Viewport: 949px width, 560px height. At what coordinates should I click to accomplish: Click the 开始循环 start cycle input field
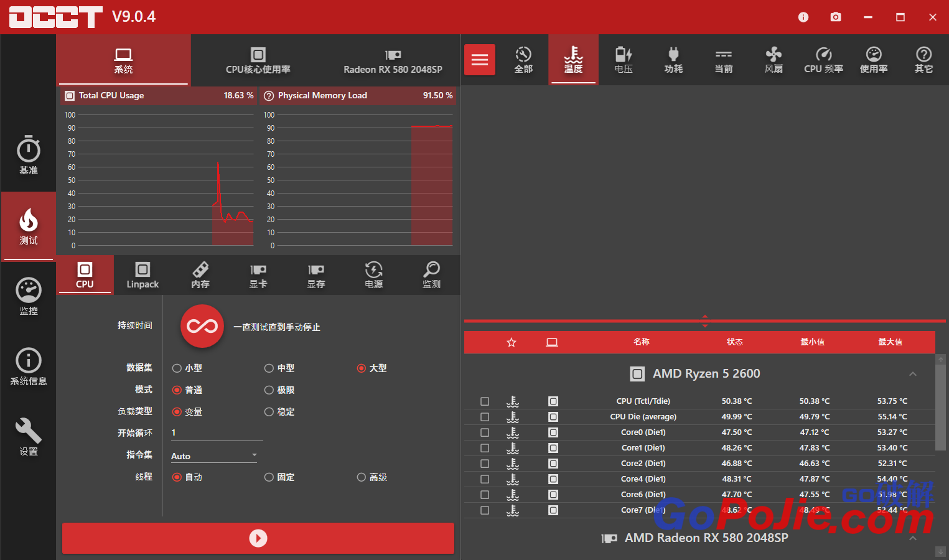[x=217, y=433]
